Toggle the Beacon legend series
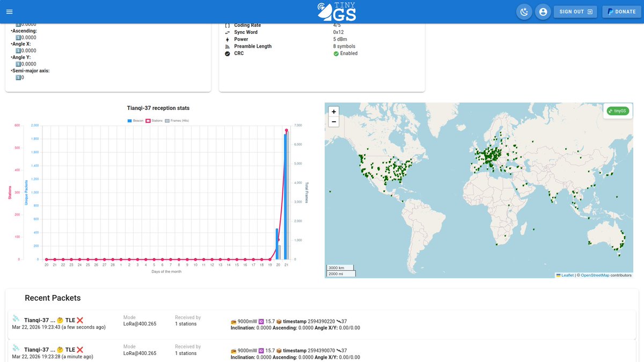Viewport: 644px width, 362px height. tap(135, 121)
